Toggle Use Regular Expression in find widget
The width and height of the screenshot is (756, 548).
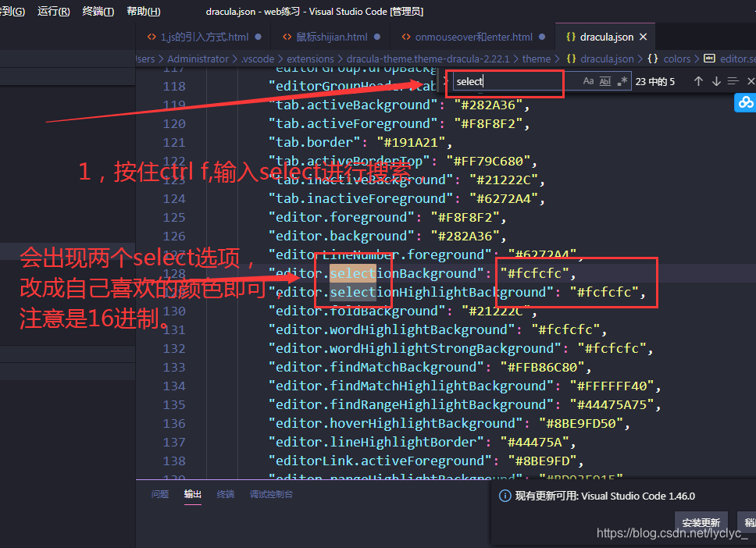[x=622, y=81]
